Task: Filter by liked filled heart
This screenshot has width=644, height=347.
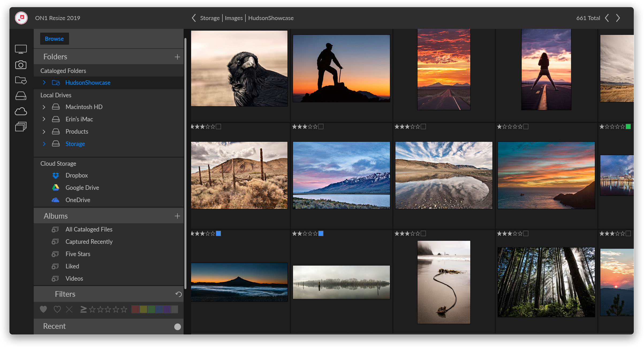Action: (x=43, y=309)
